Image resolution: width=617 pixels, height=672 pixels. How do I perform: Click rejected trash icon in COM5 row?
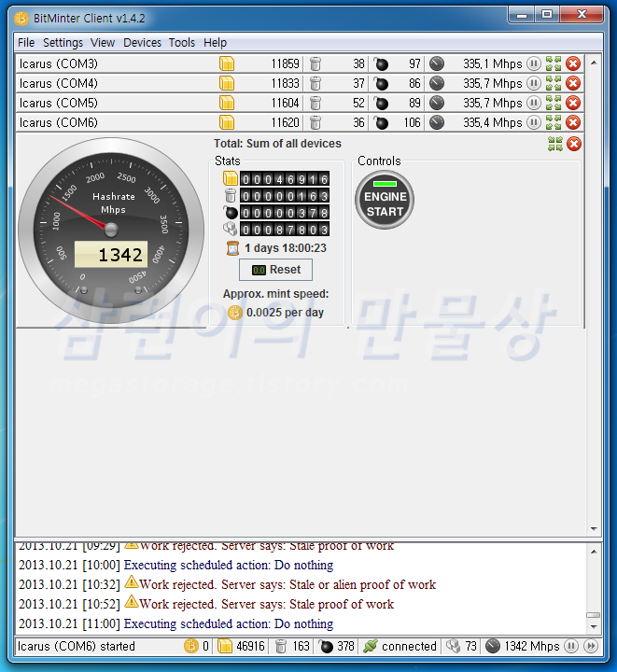(x=316, y=103)
